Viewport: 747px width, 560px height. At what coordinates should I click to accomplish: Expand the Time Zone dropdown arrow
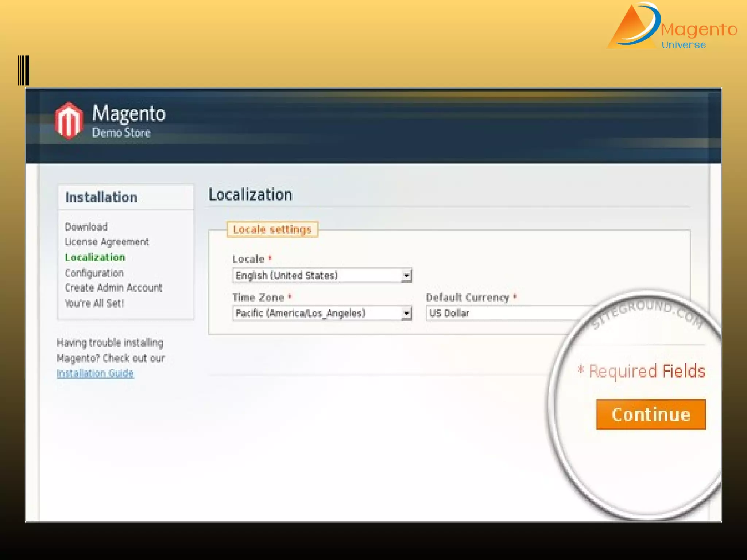tap(406, 314)
